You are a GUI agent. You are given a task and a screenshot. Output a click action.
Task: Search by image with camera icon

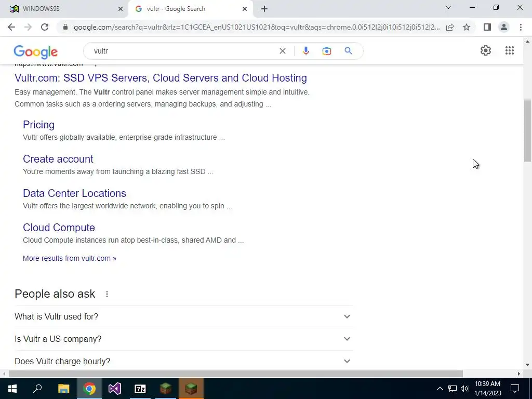tap(326, 51)
